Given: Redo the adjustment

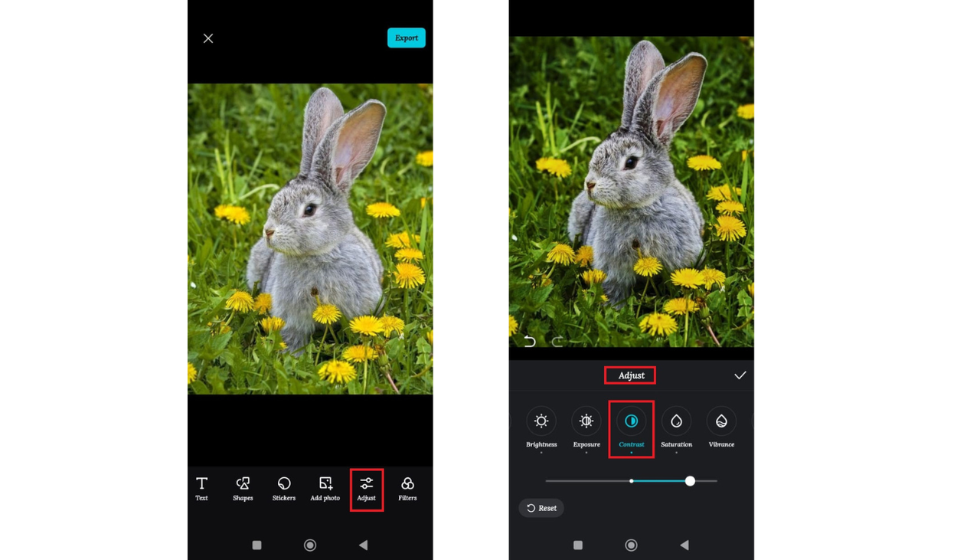Looking at the screenshot, I should [x=557, y=341].
